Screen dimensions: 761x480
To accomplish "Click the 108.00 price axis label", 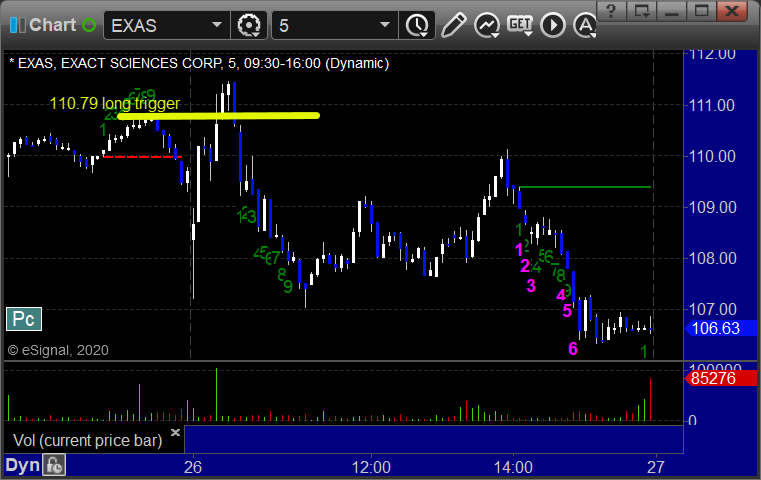I will coord(711,258).
